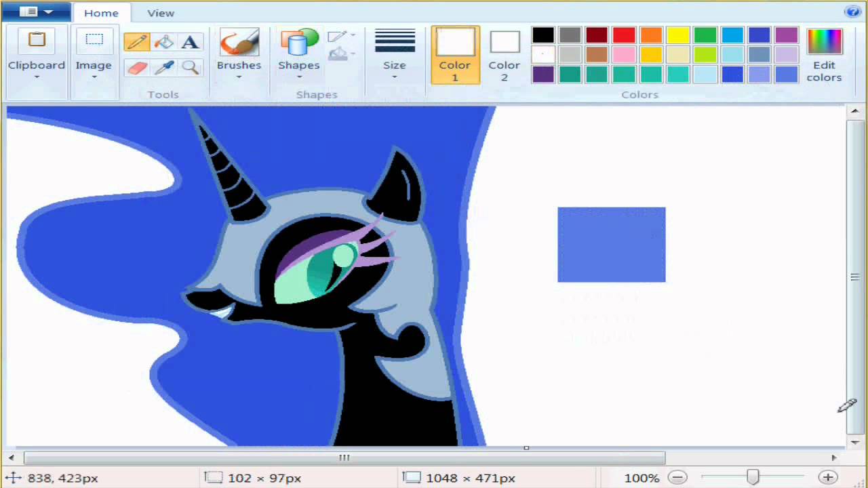Expand the Shapes dropdown arrow
Screen dimensions: 868x488
[298, 77]
